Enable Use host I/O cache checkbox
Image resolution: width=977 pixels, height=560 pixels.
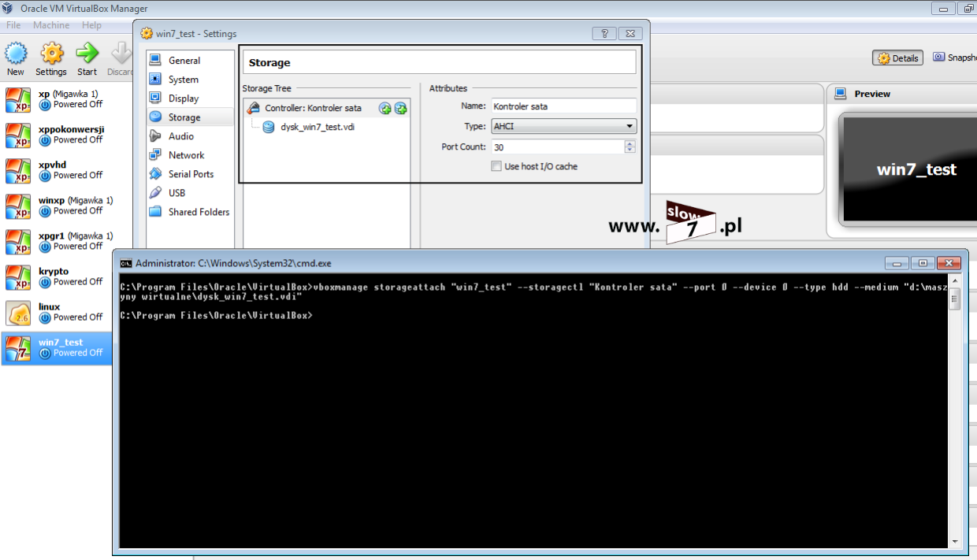496,166
